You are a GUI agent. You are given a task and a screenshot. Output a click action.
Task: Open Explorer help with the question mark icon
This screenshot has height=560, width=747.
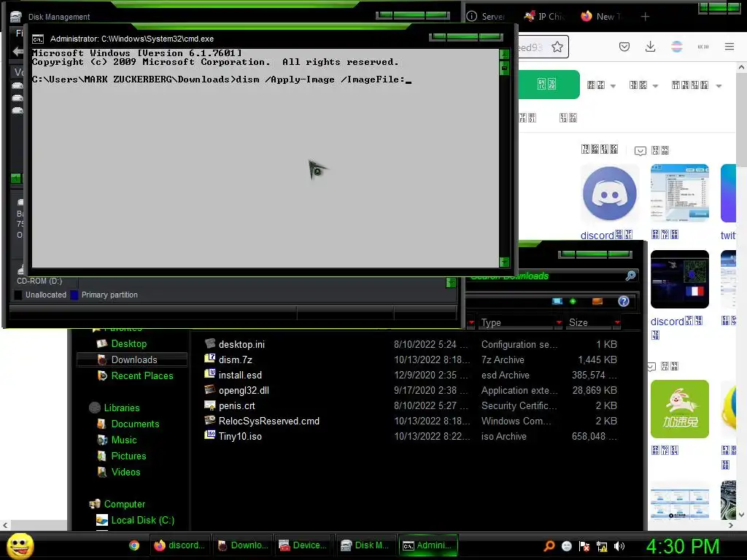click(624, 301)
